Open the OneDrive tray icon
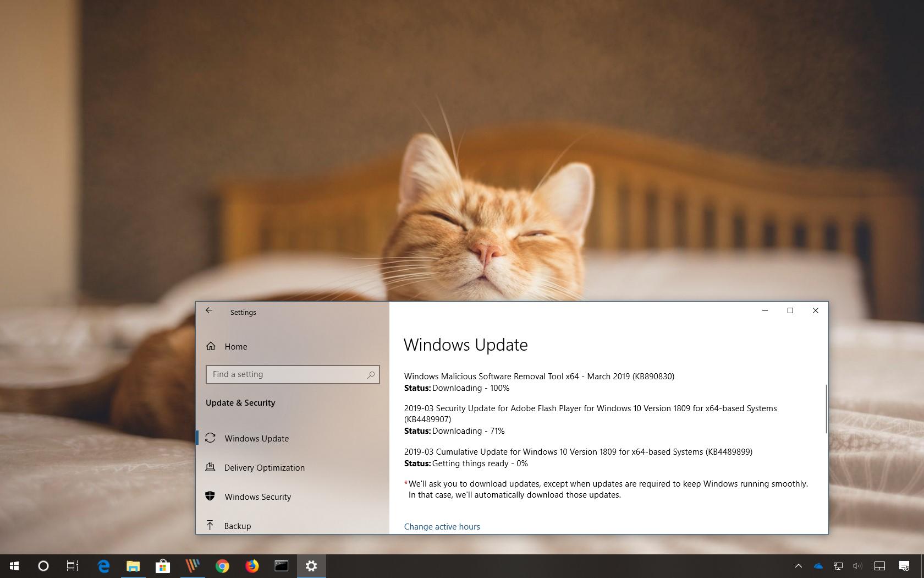The height and width of the screenshot is (578, 924). (818, 566)
